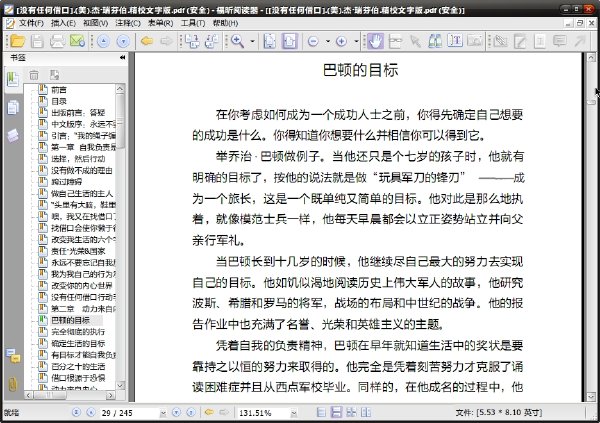Go to next page using toolbar down arrow
600x423 pixels.
click(x=123, y=41)
